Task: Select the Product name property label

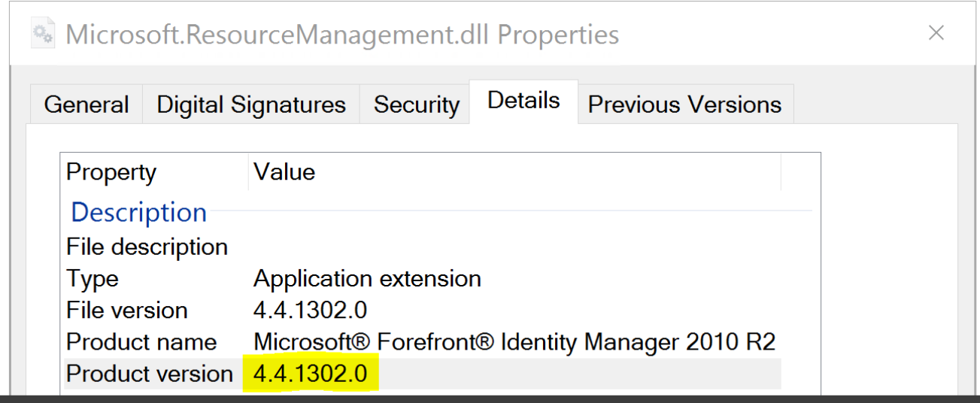Action: tap(141, 341)
